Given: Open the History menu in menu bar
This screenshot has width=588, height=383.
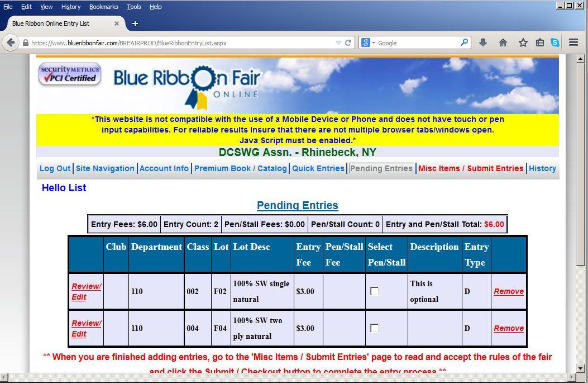Looking at the screenshot, I should click(71, 7).
